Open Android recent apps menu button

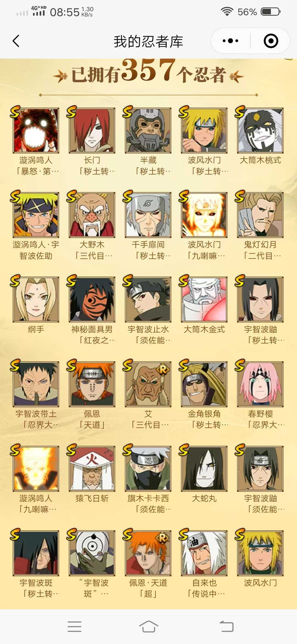75,626
